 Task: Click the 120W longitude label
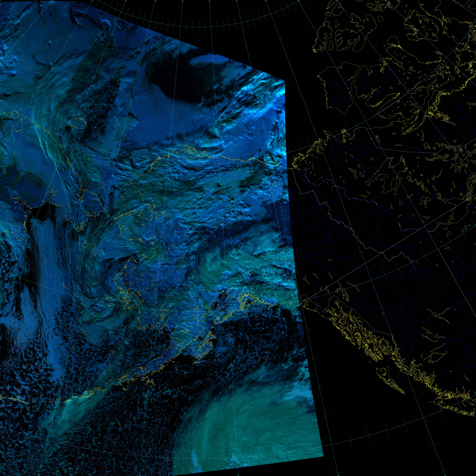tap(298, 1)
